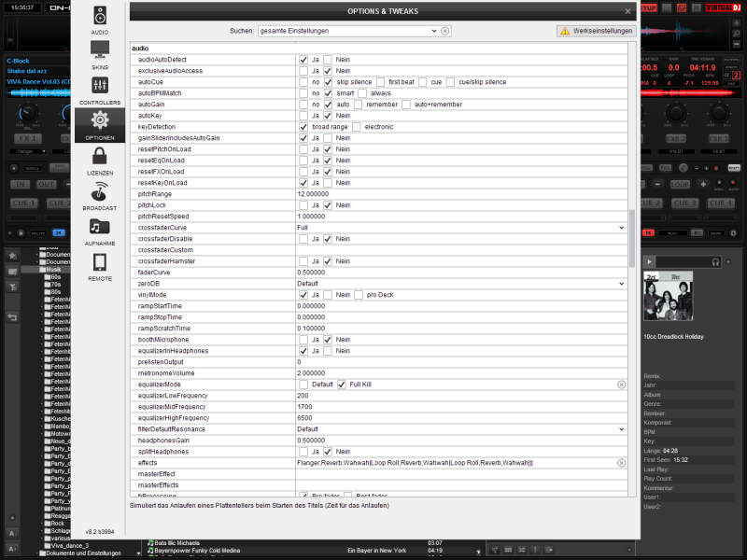Clear the Suchen search filter

point(445,31)
